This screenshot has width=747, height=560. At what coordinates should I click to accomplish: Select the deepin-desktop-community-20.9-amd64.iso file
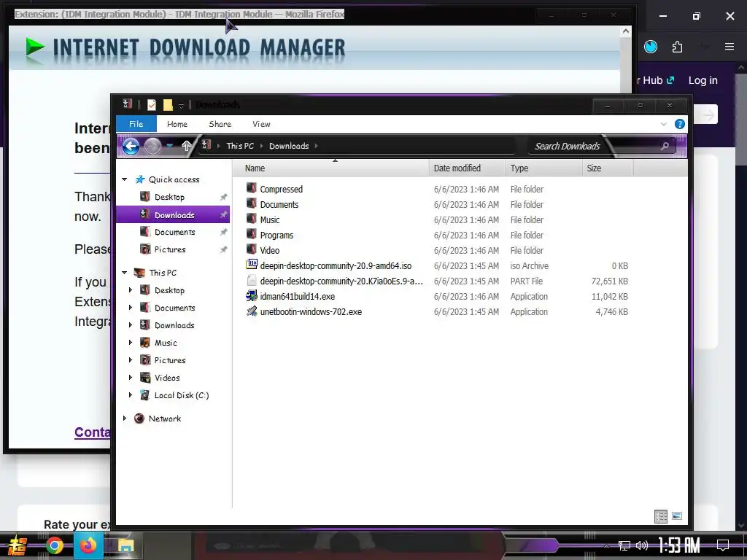click(336, 265)
